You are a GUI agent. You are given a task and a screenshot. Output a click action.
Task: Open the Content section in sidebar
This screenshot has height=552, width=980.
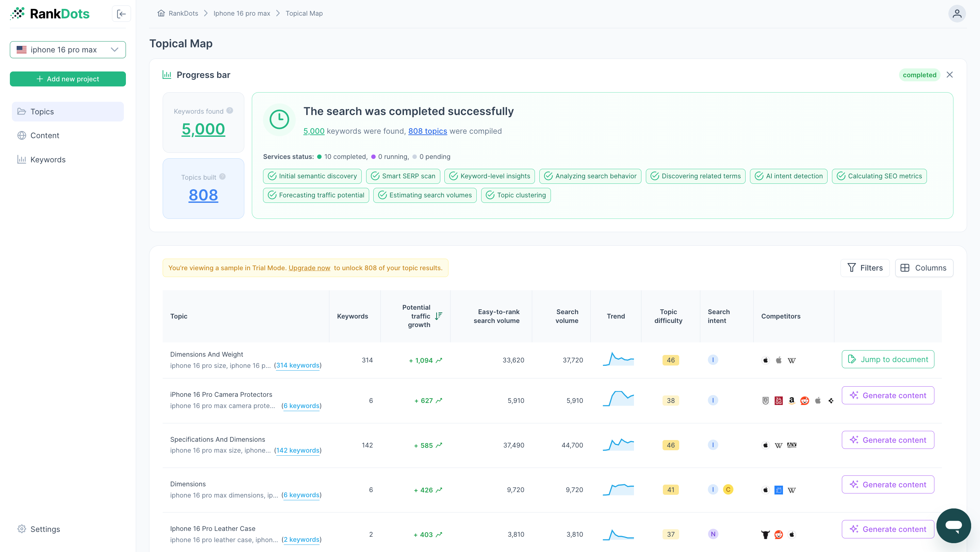point(68,135)
